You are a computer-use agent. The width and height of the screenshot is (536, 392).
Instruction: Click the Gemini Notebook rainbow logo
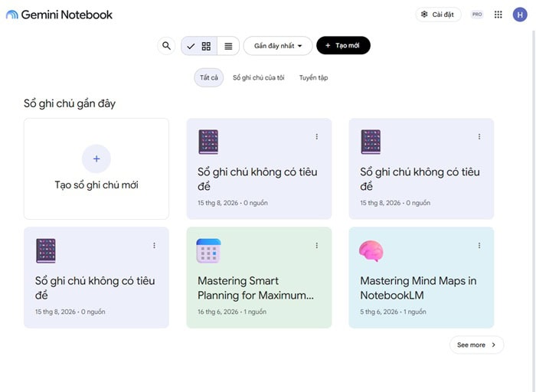pyautogui.click(x=12, y=15)
